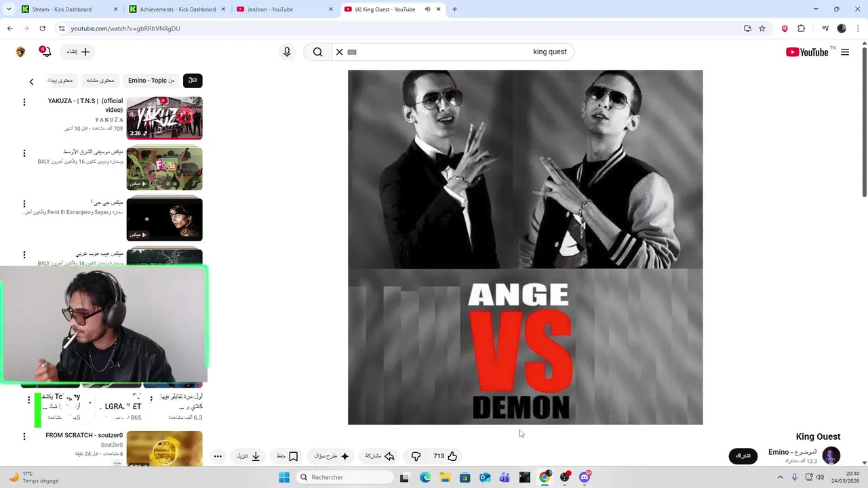Save the video with the حفظ bookmark button

tap(287, 456)
